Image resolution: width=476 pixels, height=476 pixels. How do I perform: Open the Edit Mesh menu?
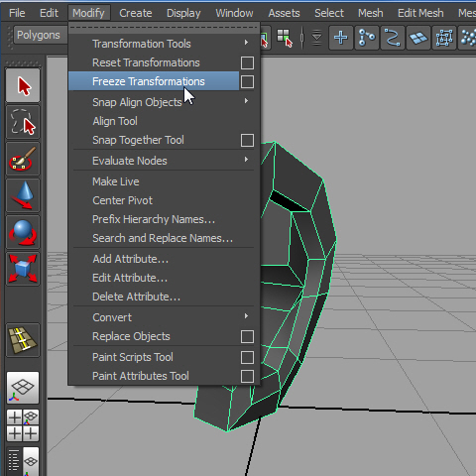point(420,13)
